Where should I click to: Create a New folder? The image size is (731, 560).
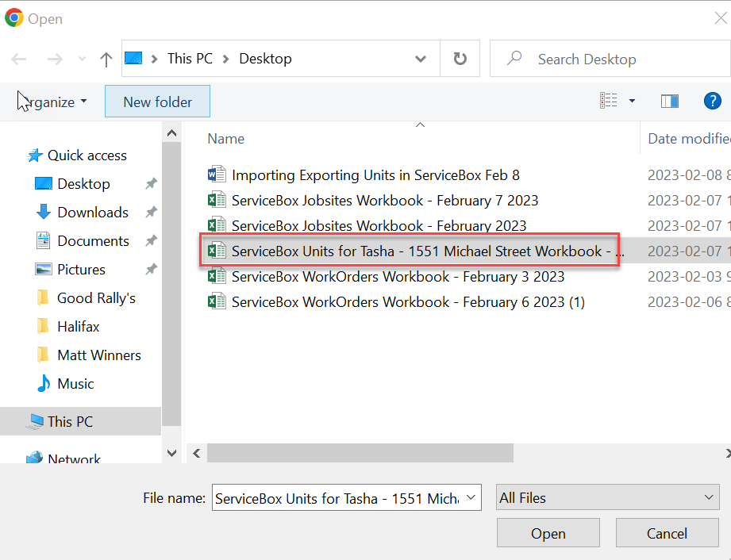point(158,102)
